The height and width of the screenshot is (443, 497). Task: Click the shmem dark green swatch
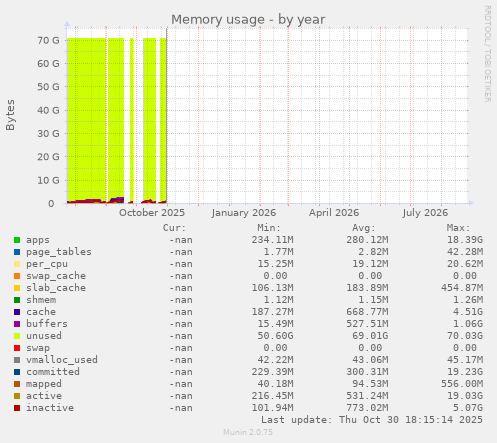(x=17, y=300)
